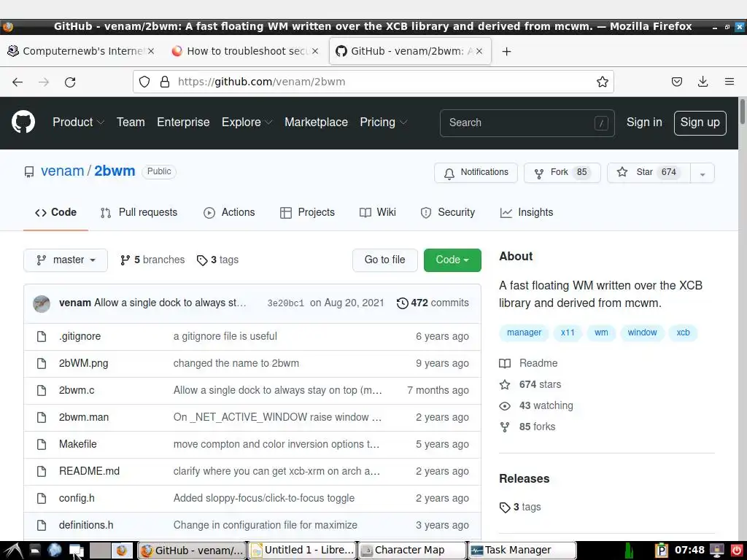Open the Security tab
This screenshot has width=747, height=560.
tap(448, 212)
